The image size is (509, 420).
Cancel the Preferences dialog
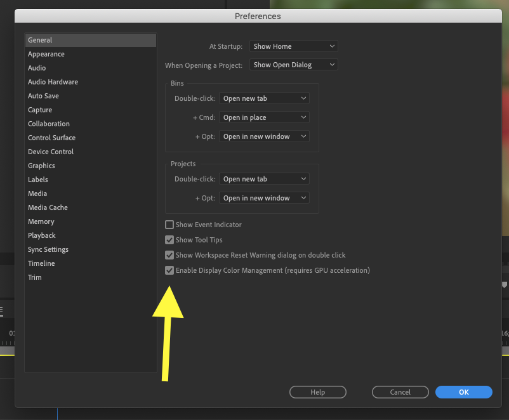tap(400, 392)
